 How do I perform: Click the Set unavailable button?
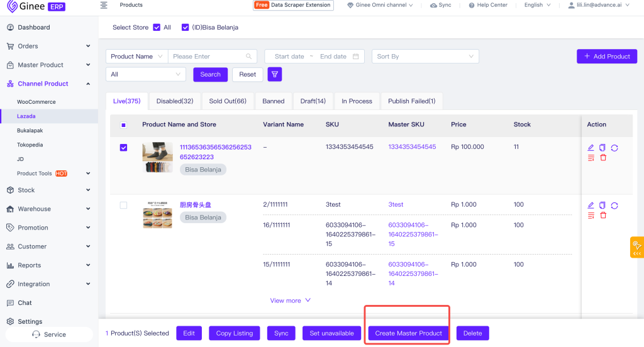tap(331, 333)
